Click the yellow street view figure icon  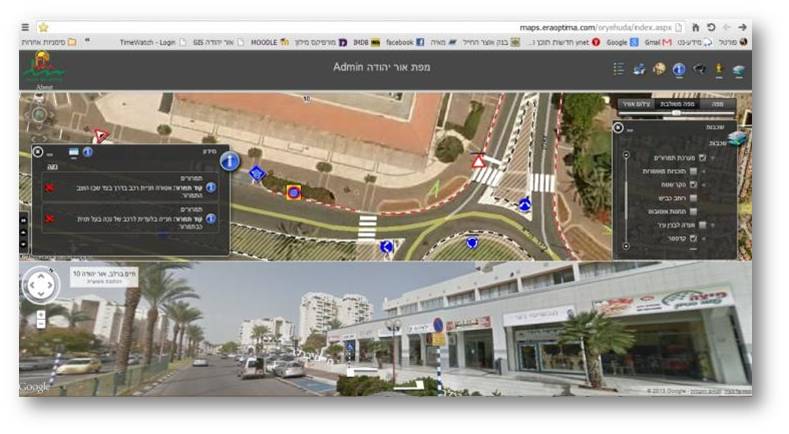tap(718, 69)
